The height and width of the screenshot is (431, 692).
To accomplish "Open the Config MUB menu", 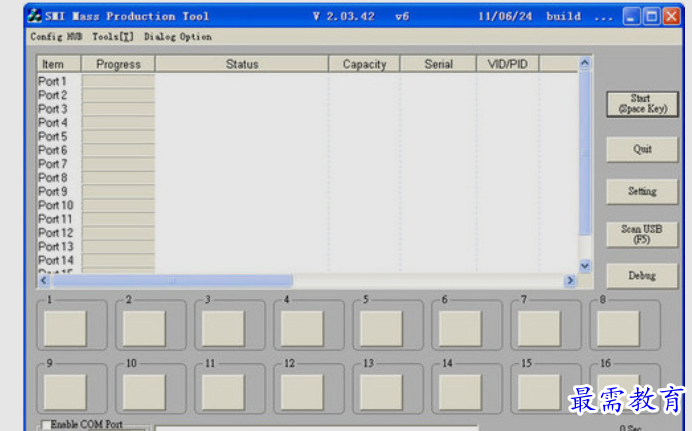I will pyautogui.click(x=56, y=37).
